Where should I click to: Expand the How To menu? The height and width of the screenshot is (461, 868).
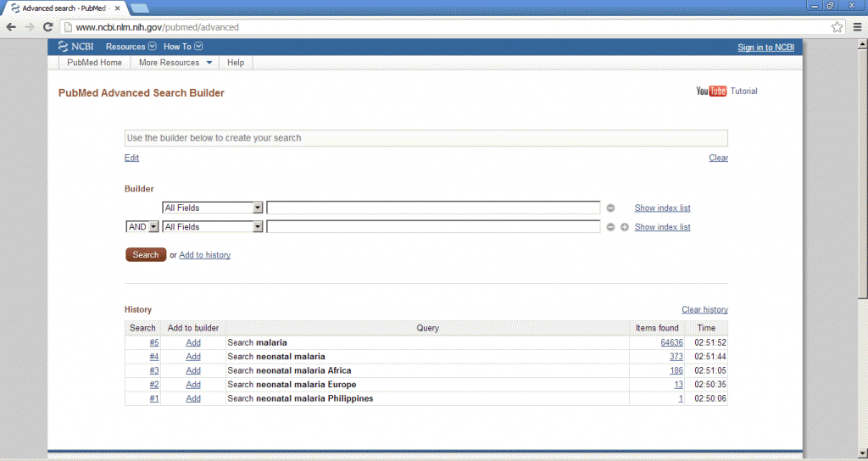point(183,47)
